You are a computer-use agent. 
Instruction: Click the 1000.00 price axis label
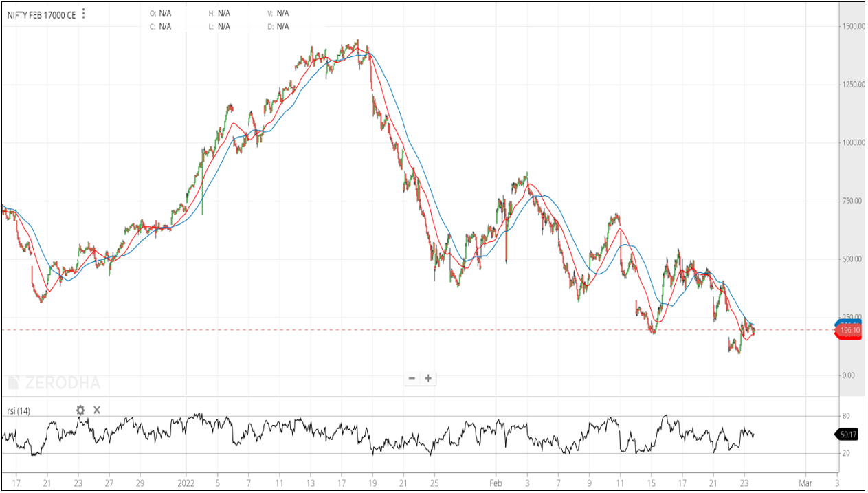pyautogui.click(x=852, y=143)
